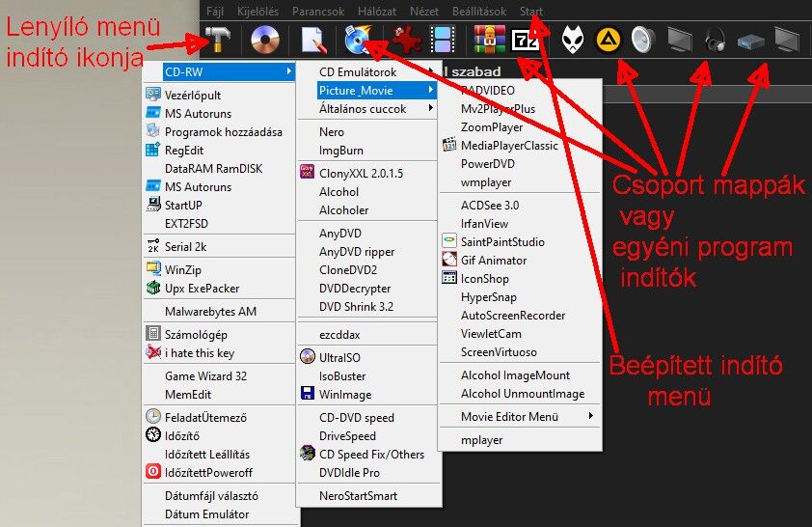812x527 pixels.
Task: Select ScreenVirtuoso entry
Action: click(520, 352)
